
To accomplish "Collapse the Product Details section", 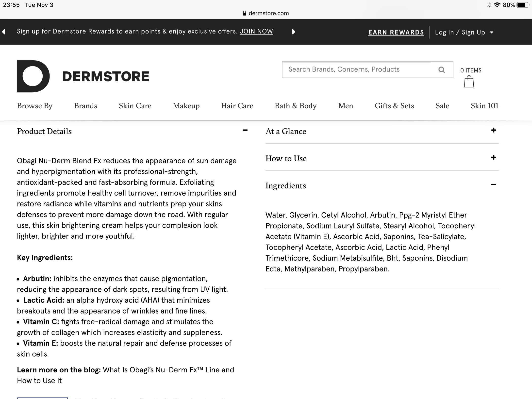I will click(x=245, y=130).
